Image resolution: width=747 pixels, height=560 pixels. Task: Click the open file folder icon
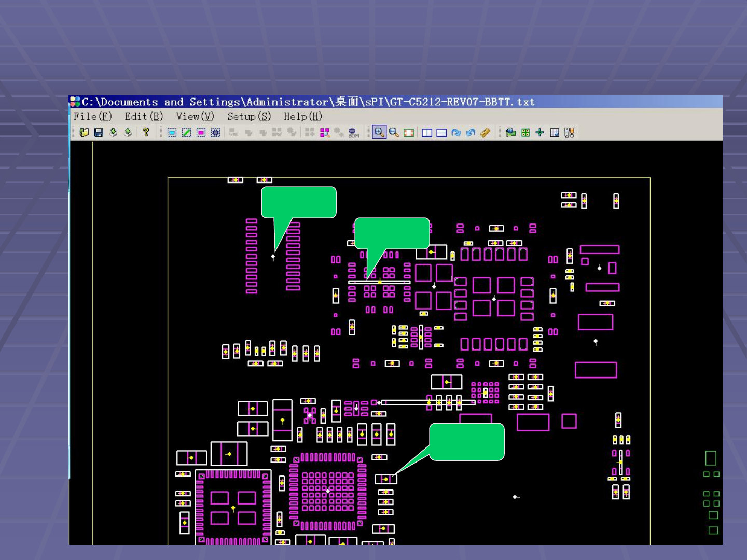tap(84, 133)
